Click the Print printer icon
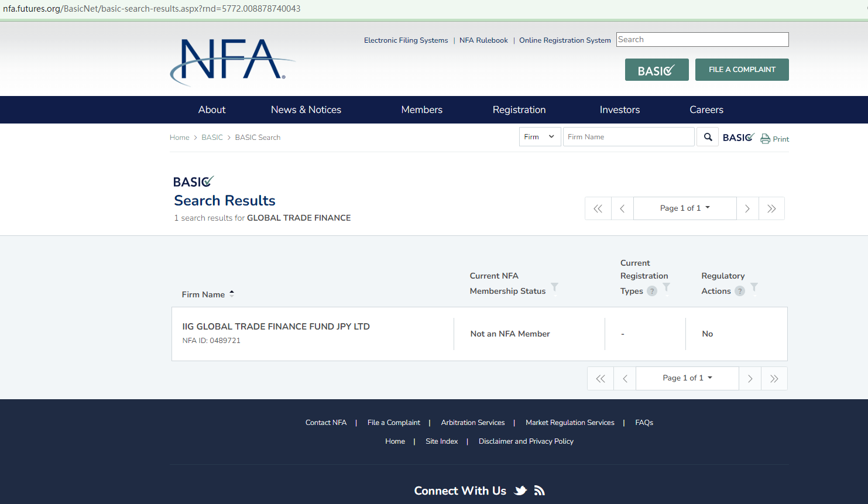This screenshot has width=868, height=504. coord(765,139)
